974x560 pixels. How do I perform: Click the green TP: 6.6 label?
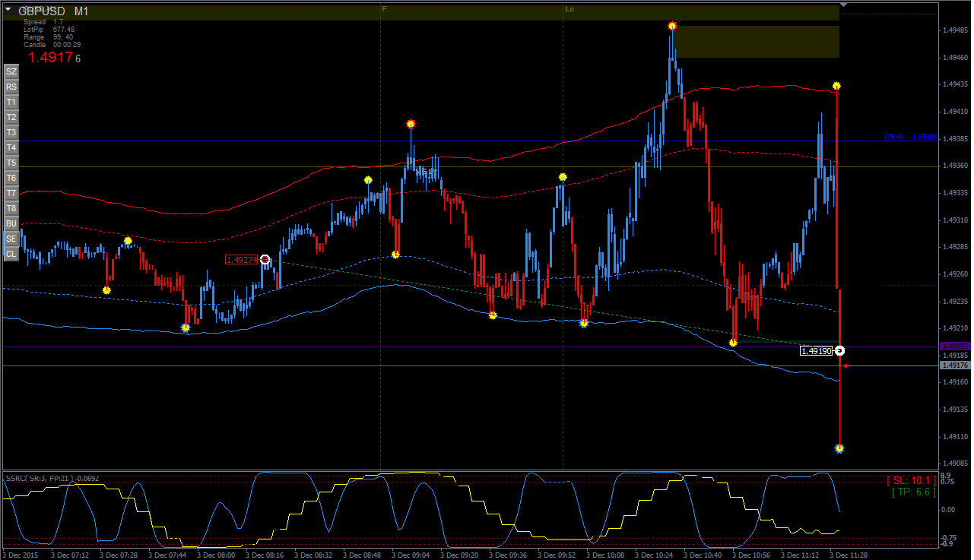[x=913, y=492]
